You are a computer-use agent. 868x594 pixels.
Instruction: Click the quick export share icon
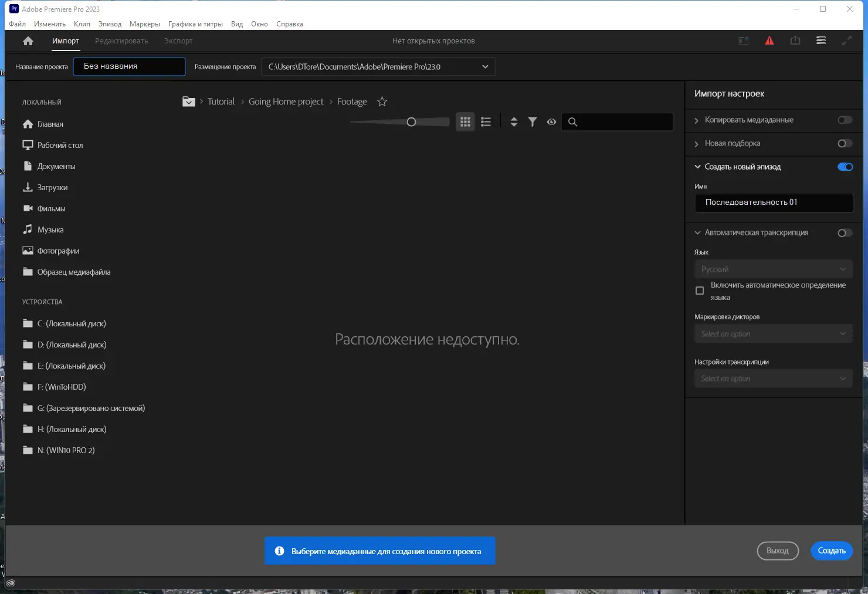pos(795,41)
